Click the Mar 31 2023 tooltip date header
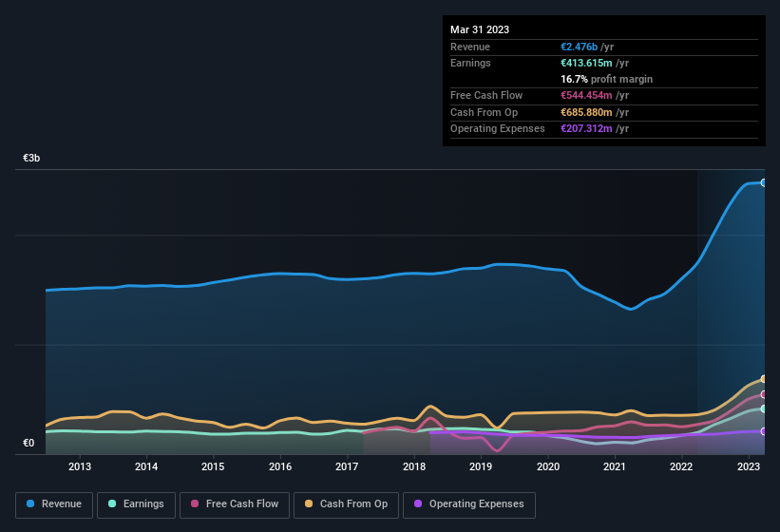780x532 pixels. click(x=480, y=29)
